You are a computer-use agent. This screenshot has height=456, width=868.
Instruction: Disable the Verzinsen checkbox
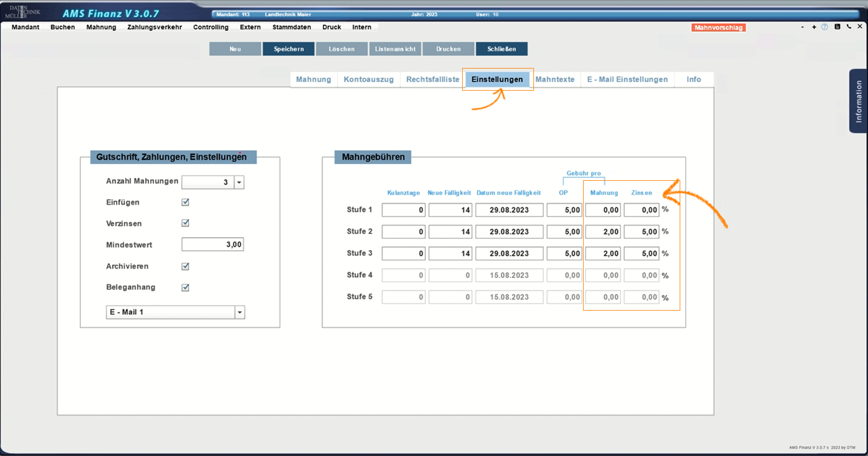[x=186, y=223]
